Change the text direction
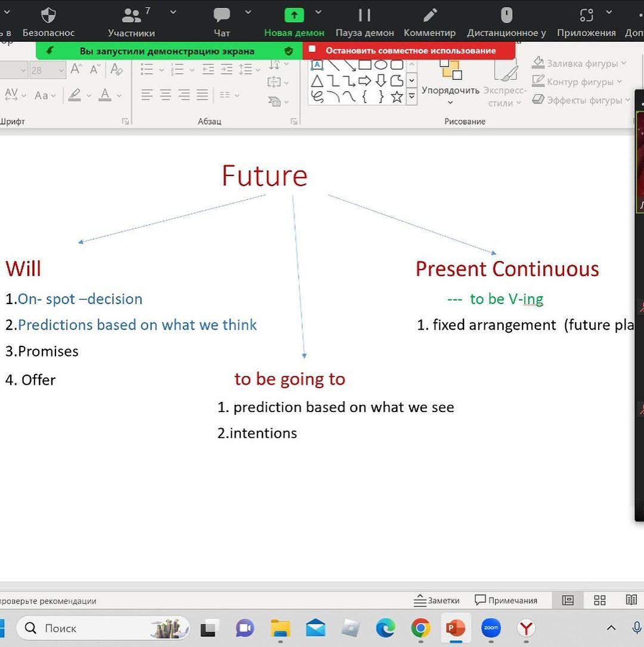The image size is (644, 647). 278,65
